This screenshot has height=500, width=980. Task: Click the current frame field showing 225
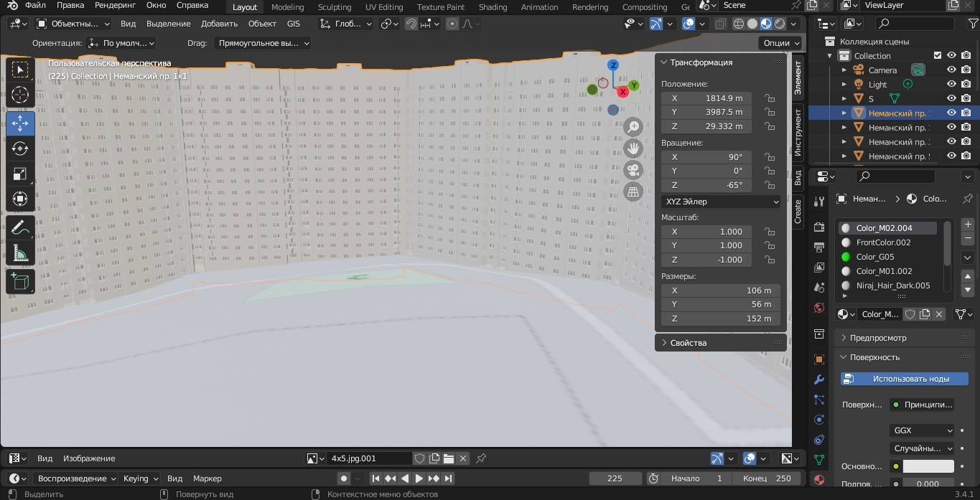pos(615,478)
